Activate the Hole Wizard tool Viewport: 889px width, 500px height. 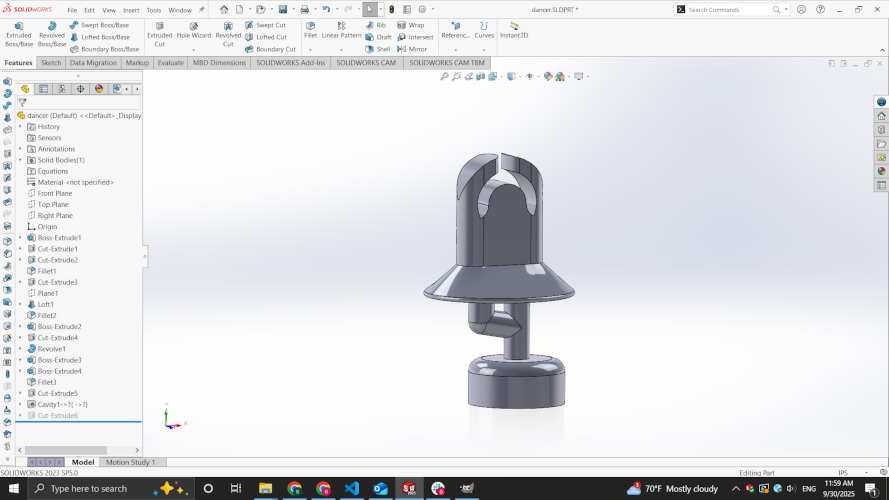pyautogui.click(x=194, y=34)
